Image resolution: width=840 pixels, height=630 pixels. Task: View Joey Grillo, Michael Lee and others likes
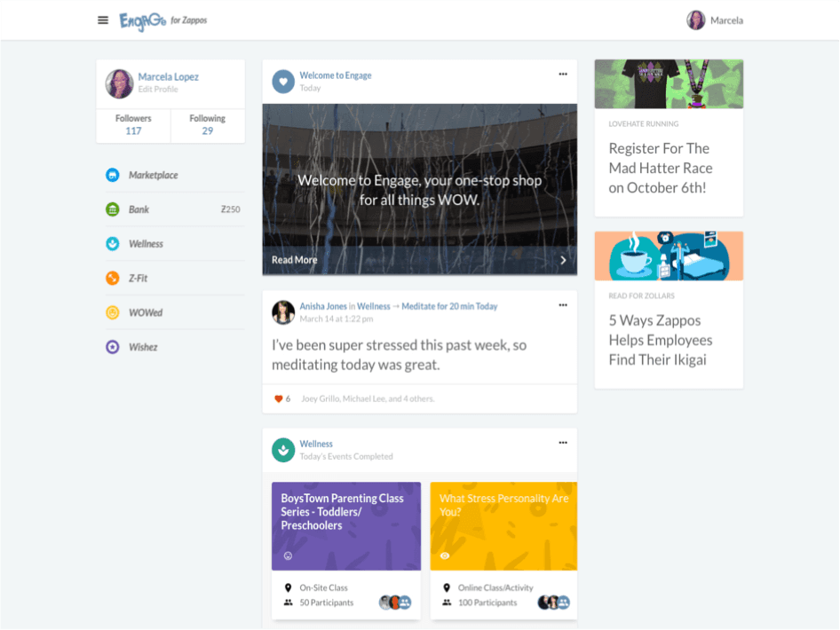point(368,398)
